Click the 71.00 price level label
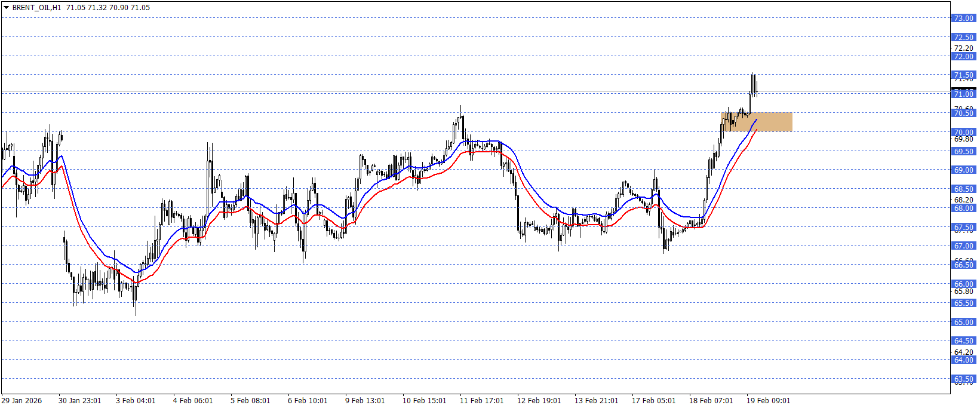 point(963,94)
